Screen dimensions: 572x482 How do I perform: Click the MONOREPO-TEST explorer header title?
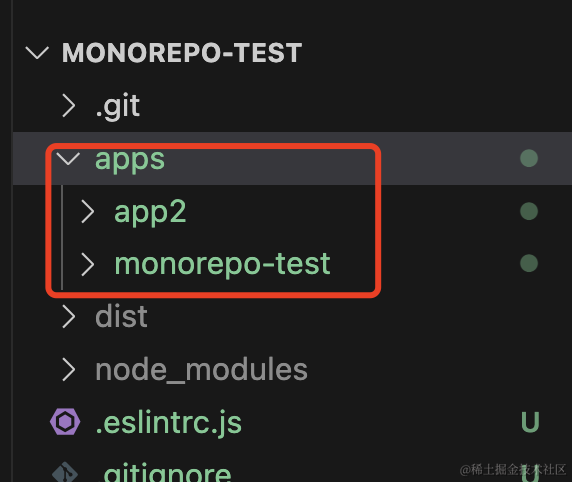[x=182, y=53]
